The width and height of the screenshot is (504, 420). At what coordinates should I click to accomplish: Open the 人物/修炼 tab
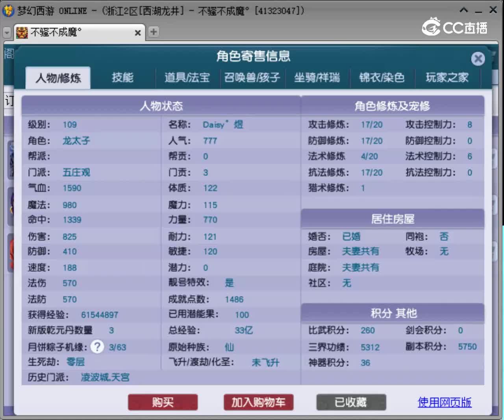pos(58,78)
